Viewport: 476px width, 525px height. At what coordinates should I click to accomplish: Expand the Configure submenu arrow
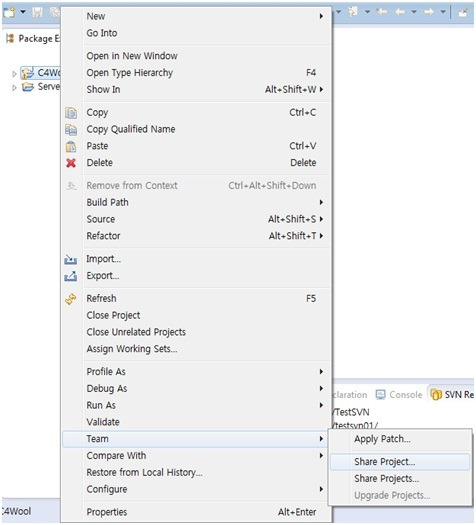pos(321,489)
